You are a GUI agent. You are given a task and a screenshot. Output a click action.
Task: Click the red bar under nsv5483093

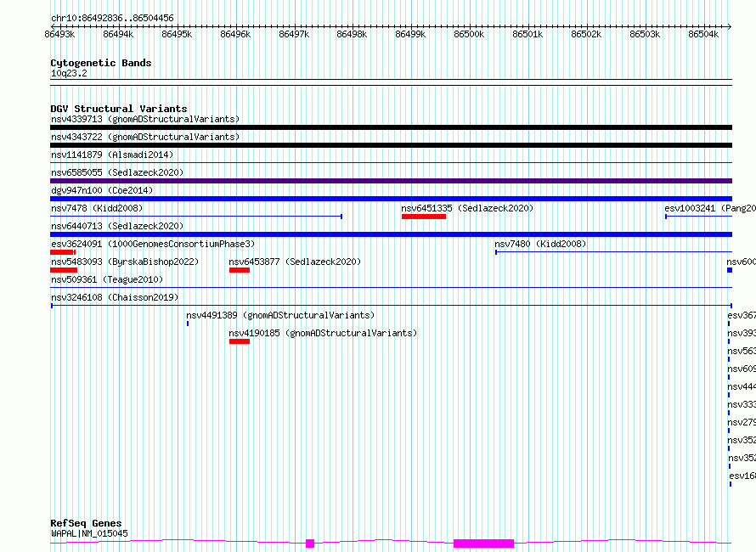point(64,270)
